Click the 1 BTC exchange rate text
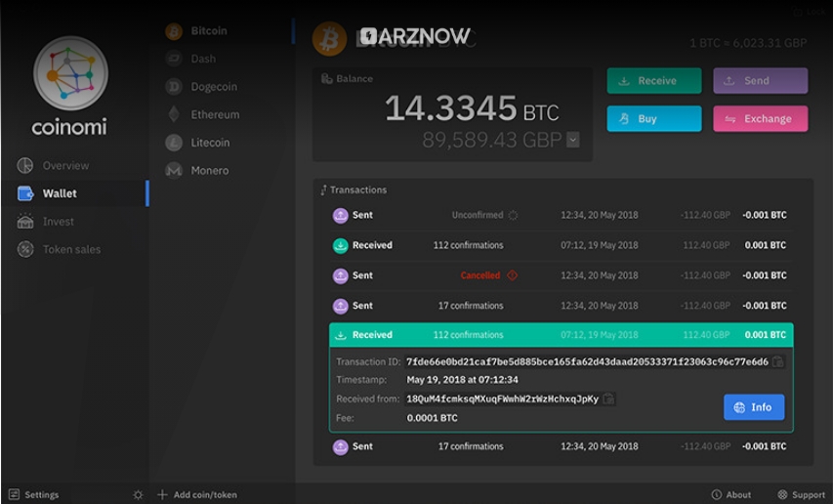 (748, 43)
